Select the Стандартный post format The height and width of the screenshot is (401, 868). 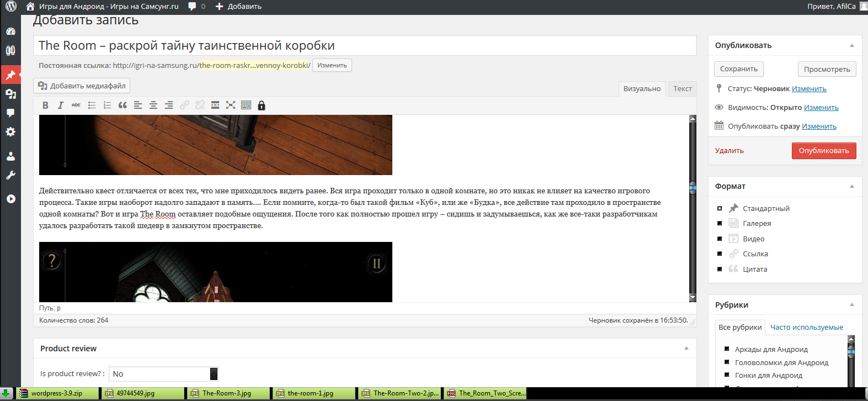pyautogui.click(x=720, y=208)
